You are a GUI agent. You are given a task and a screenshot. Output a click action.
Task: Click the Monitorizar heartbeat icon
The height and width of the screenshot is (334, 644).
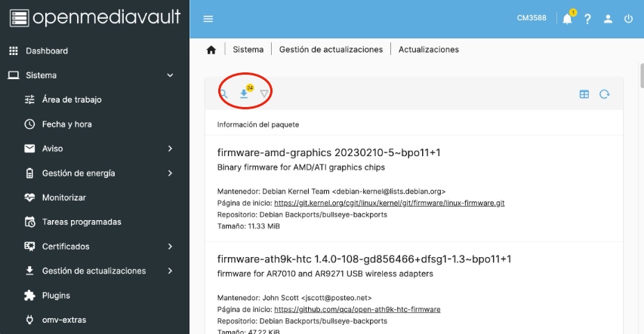tap(29, 198)
